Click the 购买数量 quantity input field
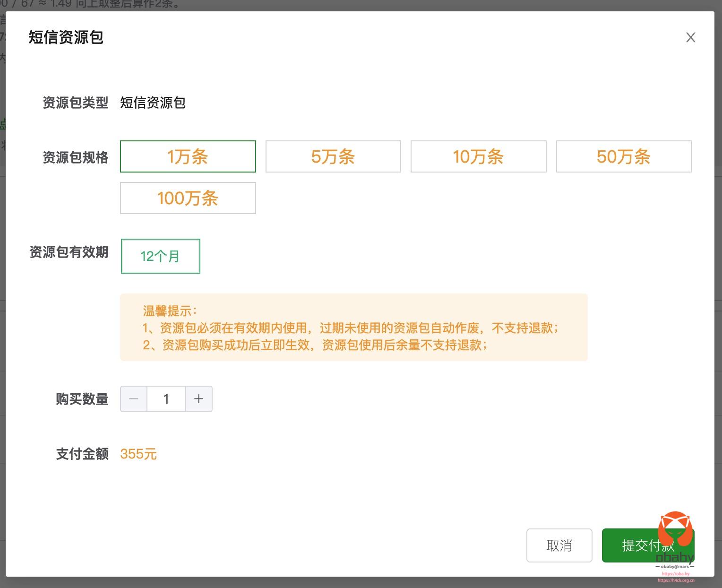This screenshot has width=722, height=588. 166,399
